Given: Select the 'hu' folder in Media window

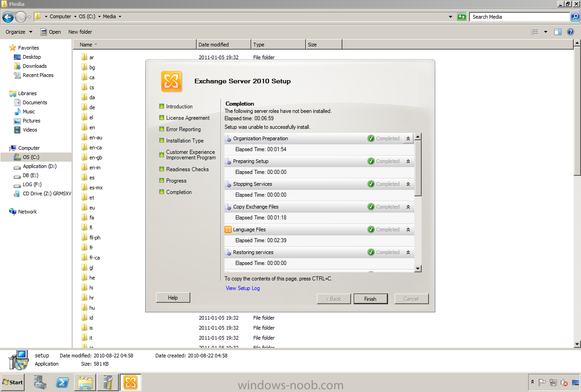Looking at the screenshot, I should pos(88,308).
